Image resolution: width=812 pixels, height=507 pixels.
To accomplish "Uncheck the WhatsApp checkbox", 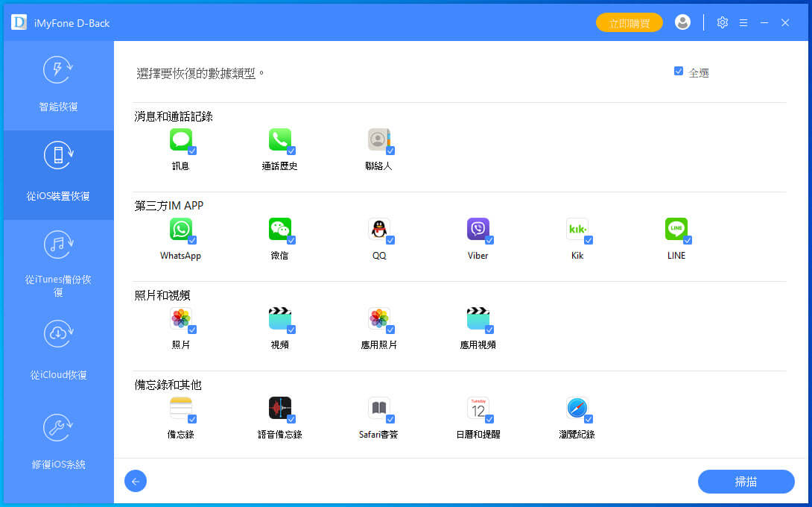I will (192, 240).
